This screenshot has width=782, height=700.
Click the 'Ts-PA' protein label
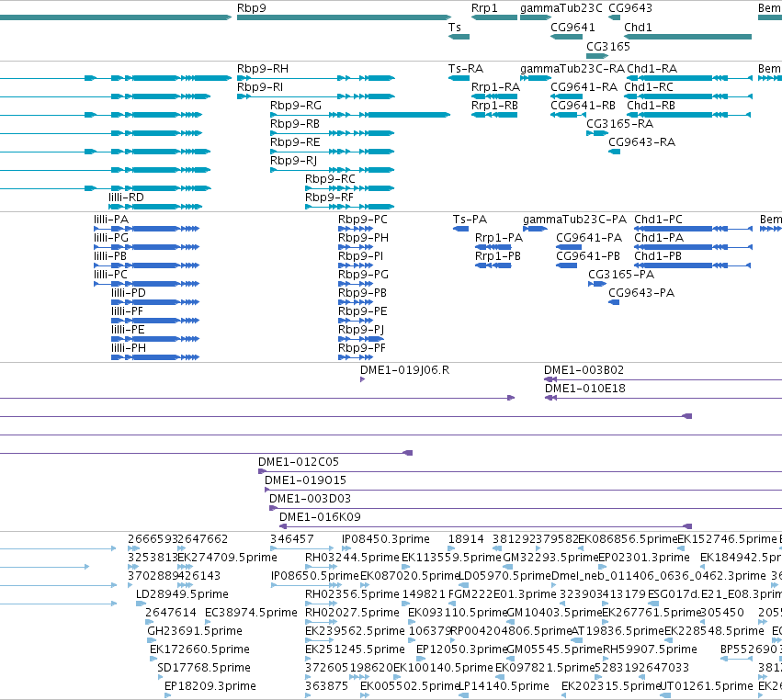point(470,220)
